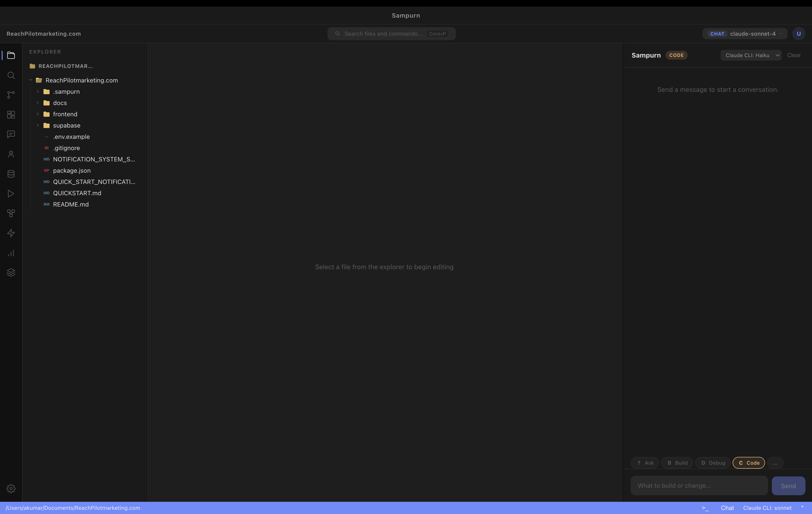Expand the .sampurn folder
The height and width of the screenshot is (514, 812).
pos(38,92)
